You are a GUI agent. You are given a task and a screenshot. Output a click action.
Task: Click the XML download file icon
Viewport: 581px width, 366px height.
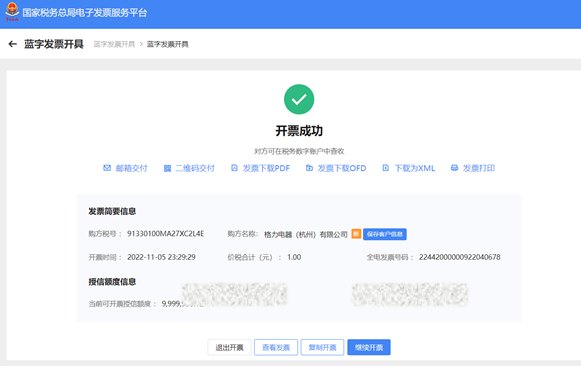386,168
